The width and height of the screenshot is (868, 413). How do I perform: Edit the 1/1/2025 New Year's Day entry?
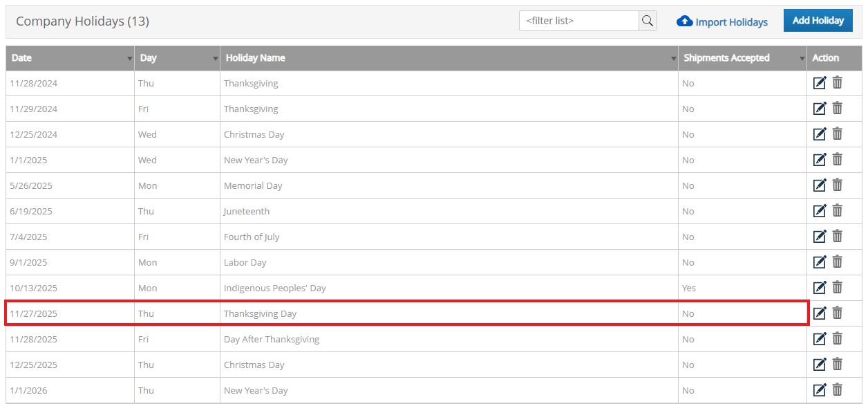pyautogui.click(x=820, y=160)
